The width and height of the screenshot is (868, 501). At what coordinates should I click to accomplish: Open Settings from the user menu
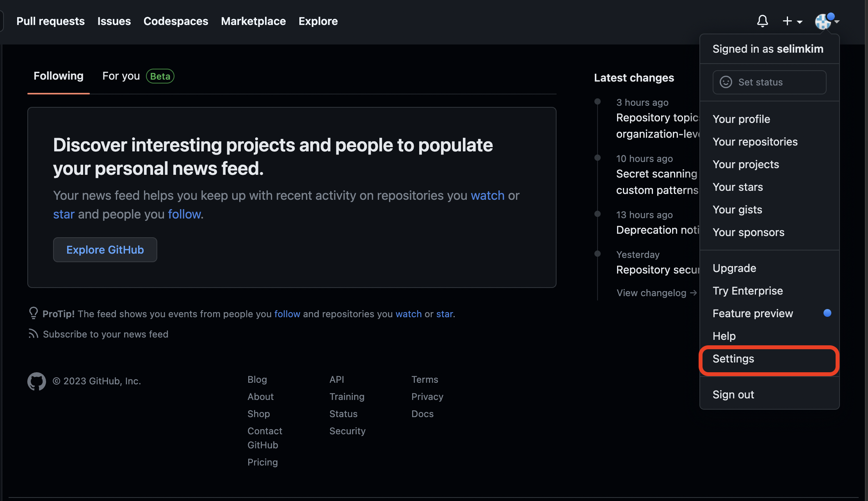click(733, 359)
